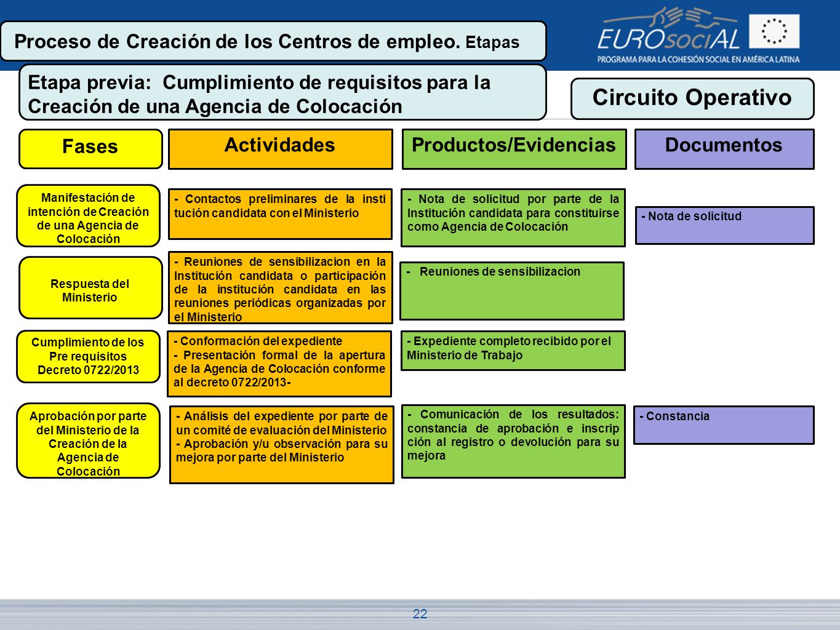This screenshot has height=630, width=840.
Task: Click 'PROGRAMA PARA LA COHESIÓN SOCIAL EN AMÉRICA LATINA' tagline
Action: pos(698,60)
